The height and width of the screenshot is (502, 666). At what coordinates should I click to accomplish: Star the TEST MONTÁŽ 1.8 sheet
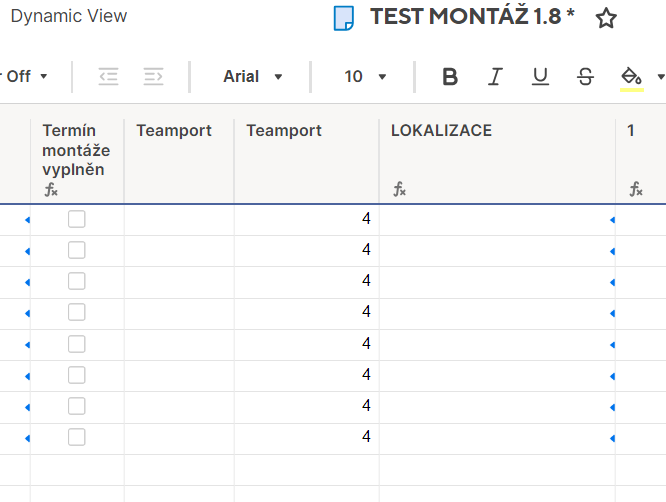[606, 18]
